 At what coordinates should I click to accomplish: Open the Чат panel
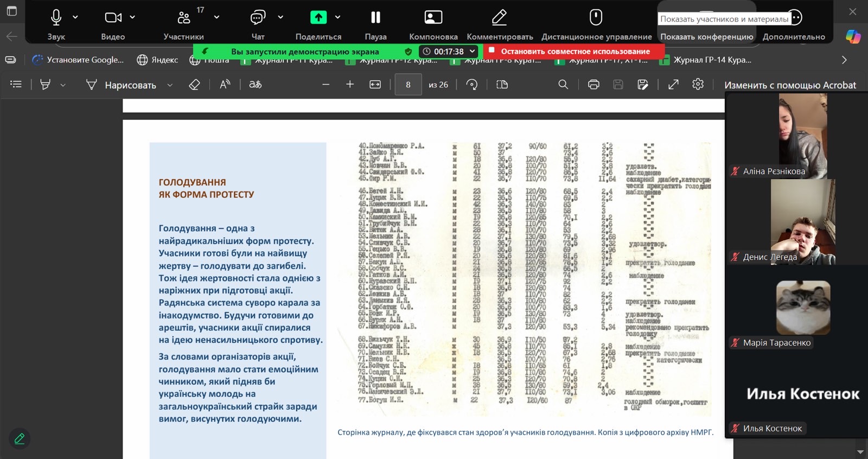[x=258, y=18]
